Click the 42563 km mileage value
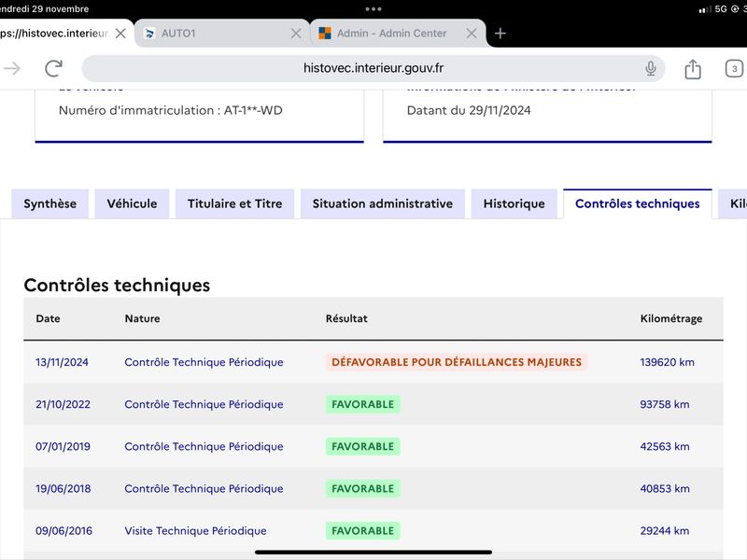Viewport: 747px width, 560px height. tap(665, 447)
